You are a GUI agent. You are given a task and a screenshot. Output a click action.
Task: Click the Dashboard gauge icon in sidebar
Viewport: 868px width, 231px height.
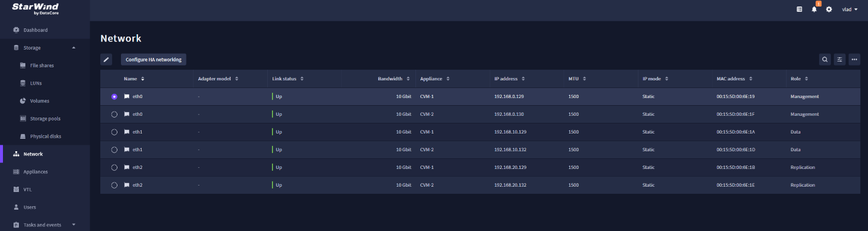point(17,30)
